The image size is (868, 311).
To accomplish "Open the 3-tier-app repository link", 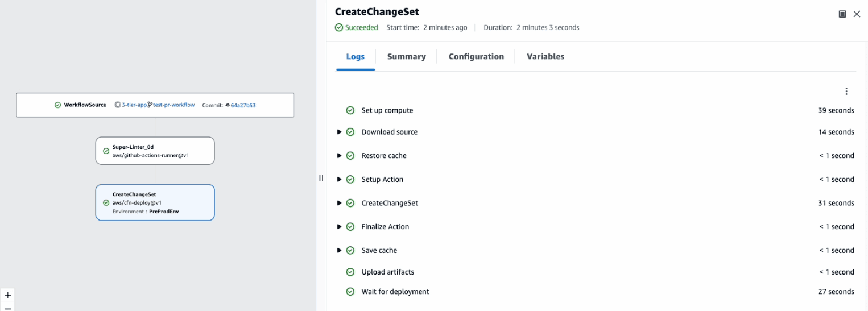I will (x=134, y=105).
